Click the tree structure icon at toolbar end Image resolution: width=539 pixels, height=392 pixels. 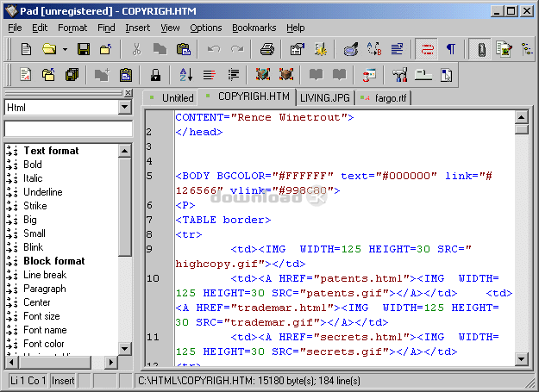[x=527, y=49]
